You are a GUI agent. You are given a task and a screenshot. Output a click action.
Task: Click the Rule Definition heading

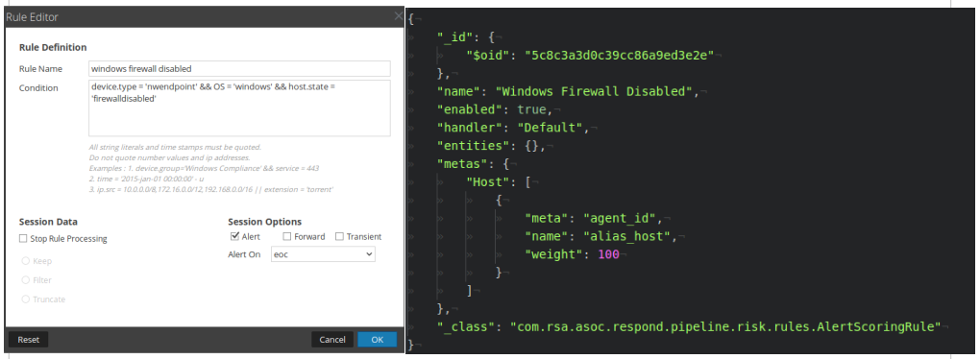[x=53, y=47]
